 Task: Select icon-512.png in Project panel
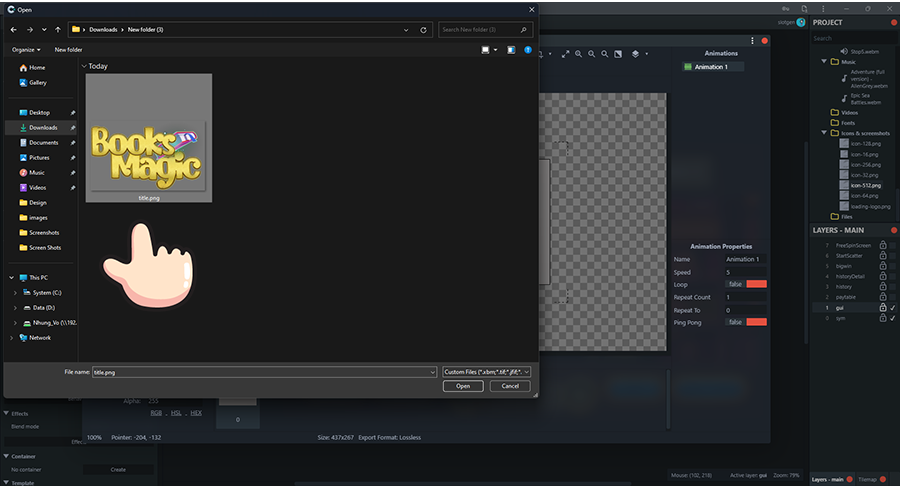pyautogui.click(x=860, y=185)
